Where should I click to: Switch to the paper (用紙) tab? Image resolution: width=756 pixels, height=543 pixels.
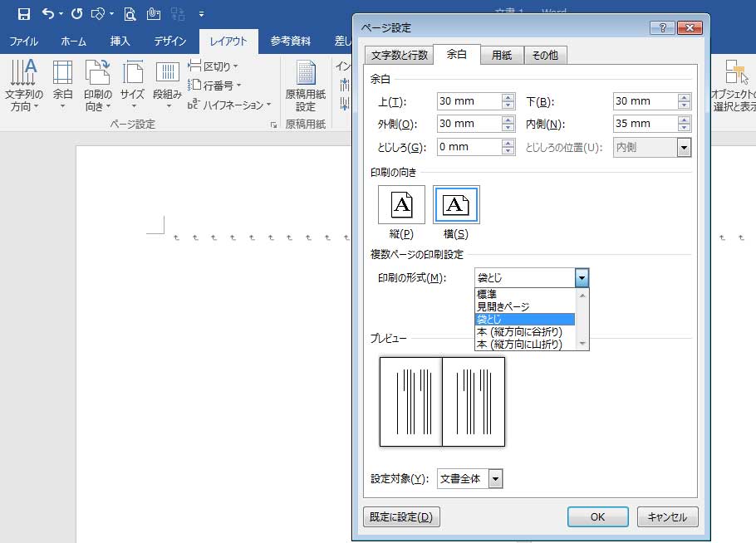pyautogui.click(x=502, y=56)
